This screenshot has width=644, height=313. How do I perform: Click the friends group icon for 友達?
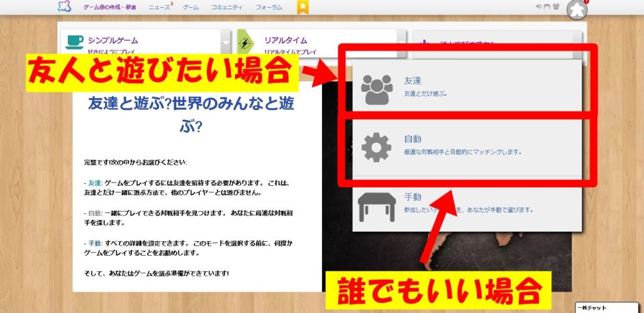pos(377,89)
